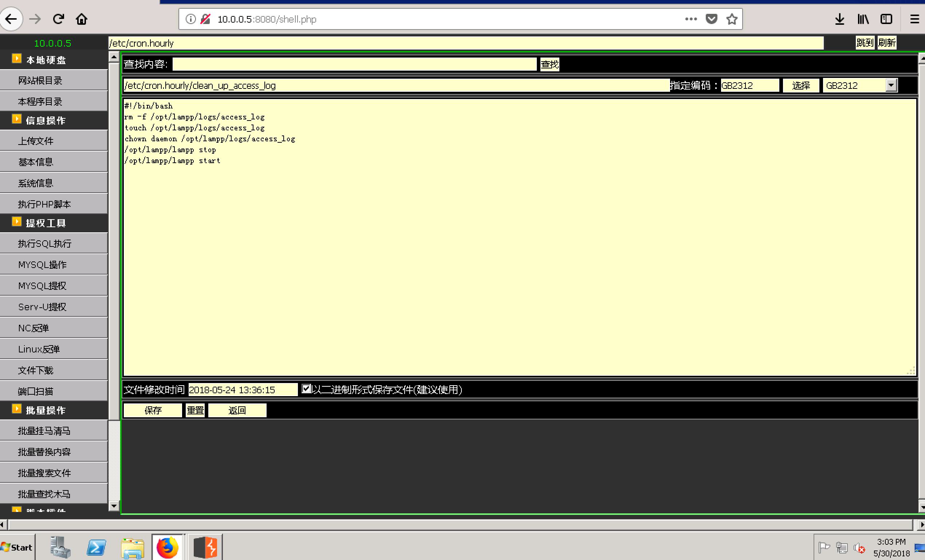The width and height of the screenshot is (925, 560).
Task: Collapse the 信息操作 section header
Action: (x=46, y=120)
